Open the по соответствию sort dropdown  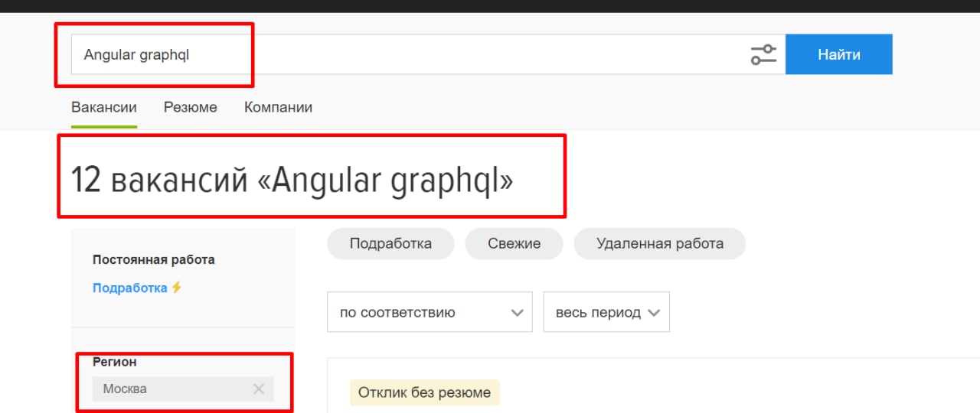click(430, 312)
